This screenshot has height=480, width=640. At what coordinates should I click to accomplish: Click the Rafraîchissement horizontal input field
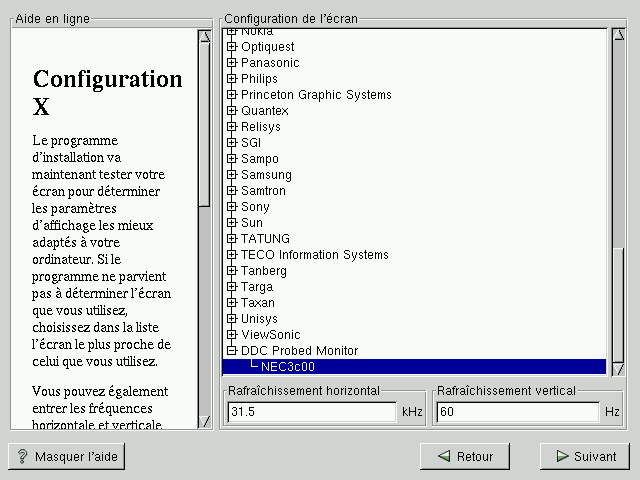[312, 412]
